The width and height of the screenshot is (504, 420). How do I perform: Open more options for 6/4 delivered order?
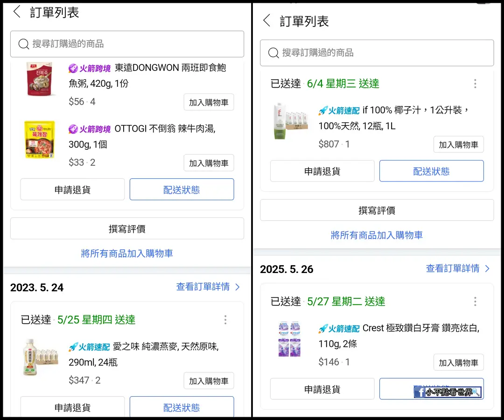coord(475,84)
